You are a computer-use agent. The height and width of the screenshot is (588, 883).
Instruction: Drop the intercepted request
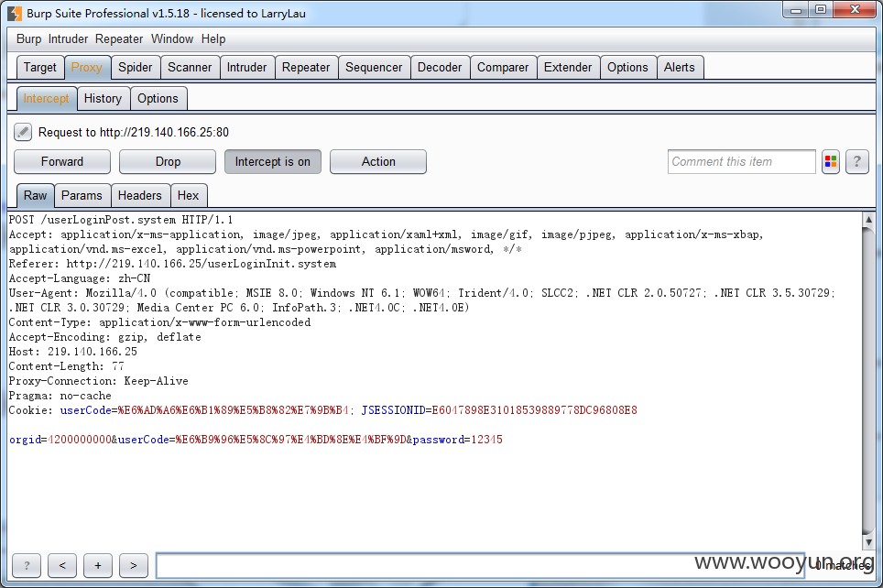pyautogui.click(x=168, y=161)
